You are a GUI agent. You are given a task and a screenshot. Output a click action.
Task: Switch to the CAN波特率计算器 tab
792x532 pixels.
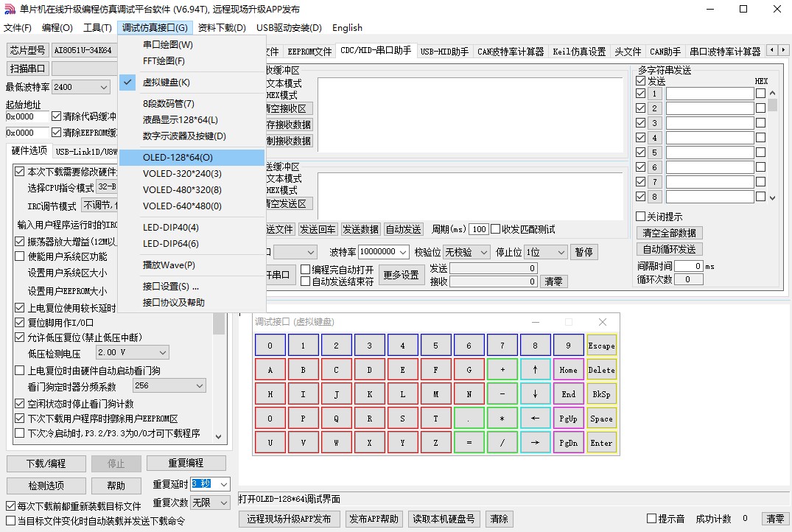tap(511, 52)
